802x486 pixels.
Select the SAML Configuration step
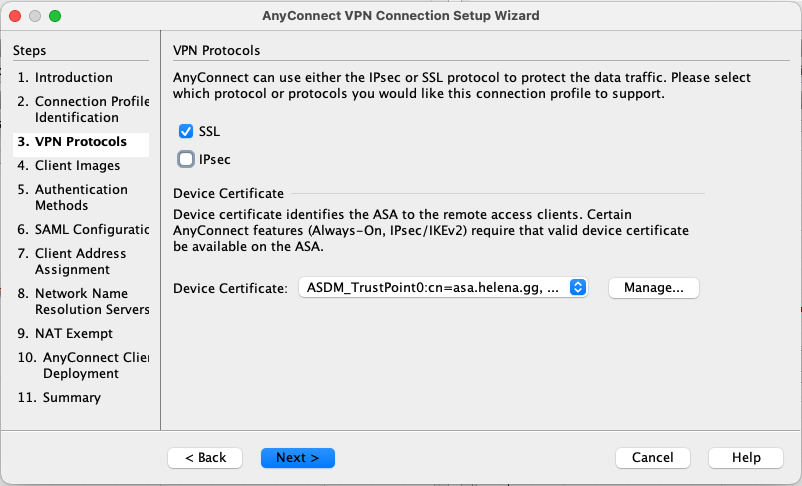click(84, 230)
